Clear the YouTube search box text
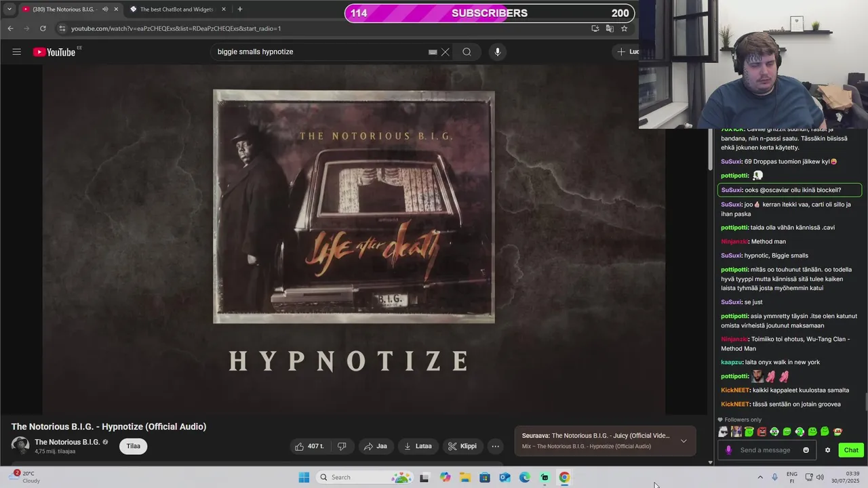Screen dimensions: 868x488 (x=446, y=52)
